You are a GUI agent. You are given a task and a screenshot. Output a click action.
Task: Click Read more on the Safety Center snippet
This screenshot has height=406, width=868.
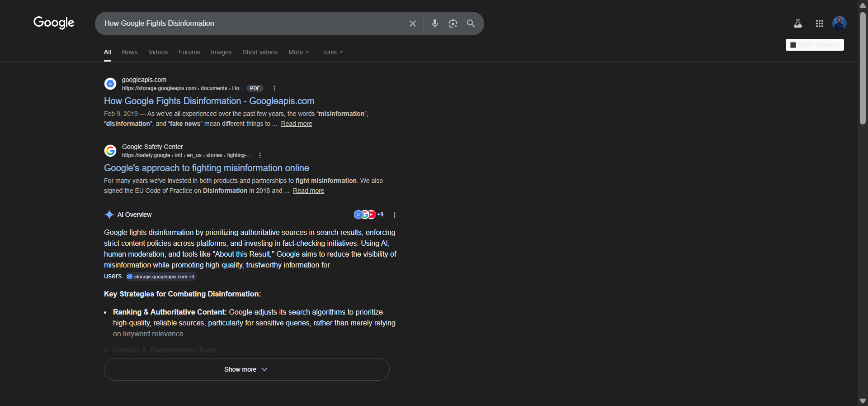309,191
